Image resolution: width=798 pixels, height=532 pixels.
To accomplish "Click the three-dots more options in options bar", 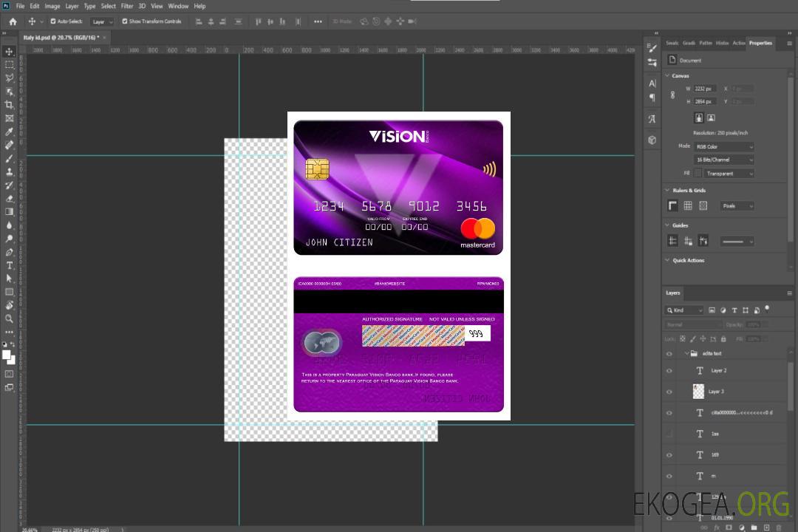I will [x=318, y=21].
